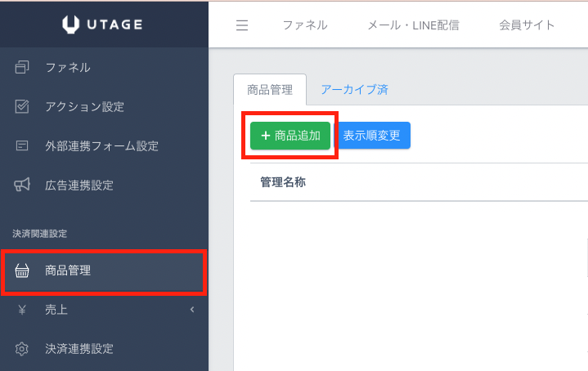Switch to the アーカイブ済 tab

click(354, 90)
